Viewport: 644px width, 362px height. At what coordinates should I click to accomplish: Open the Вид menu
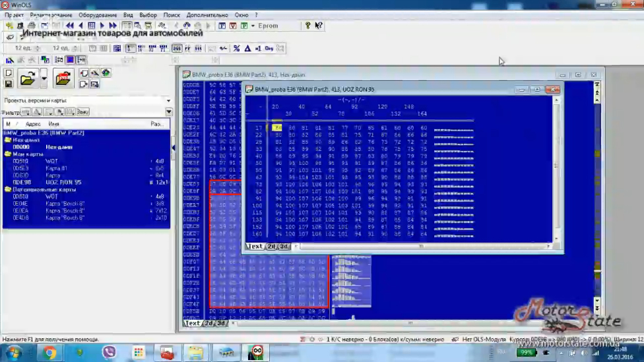pos(128,15)
